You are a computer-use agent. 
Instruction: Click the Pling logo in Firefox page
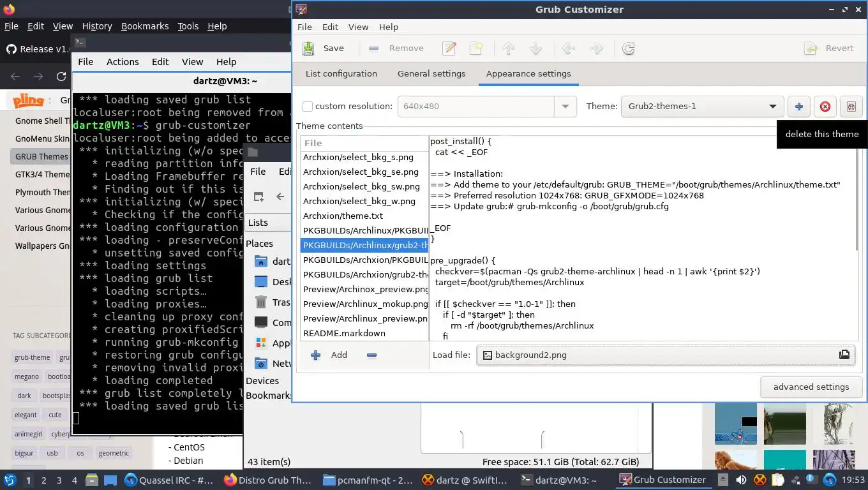click(x=28, y=100)
